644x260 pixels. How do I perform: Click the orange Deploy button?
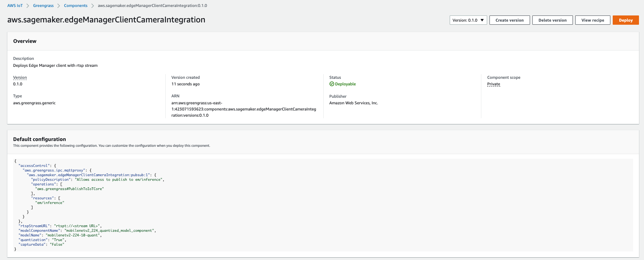[625, 20]
